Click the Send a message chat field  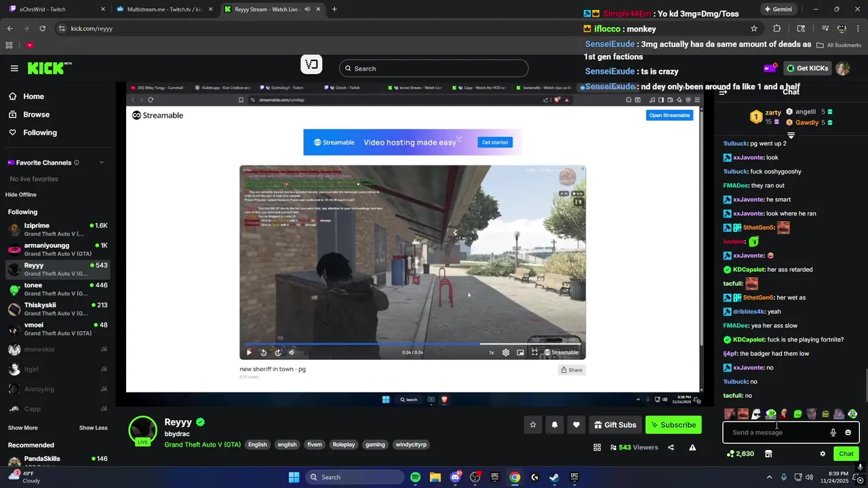[x=778, y=432]
